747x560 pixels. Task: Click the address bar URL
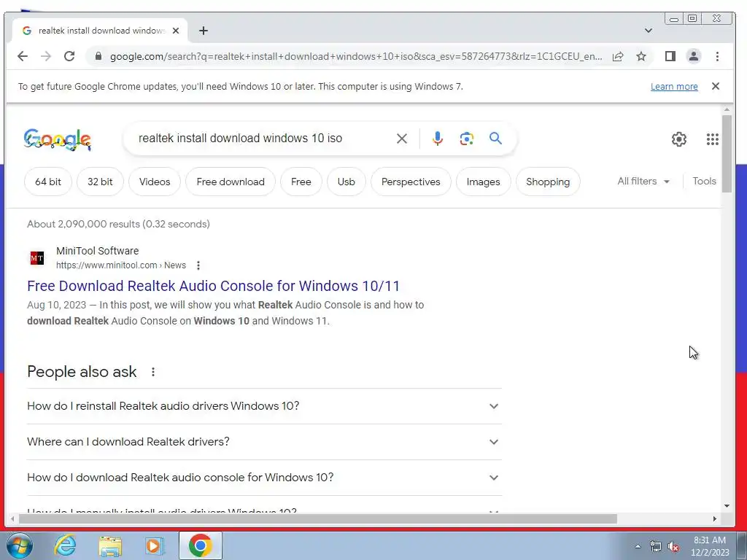[x=356, y=56]
